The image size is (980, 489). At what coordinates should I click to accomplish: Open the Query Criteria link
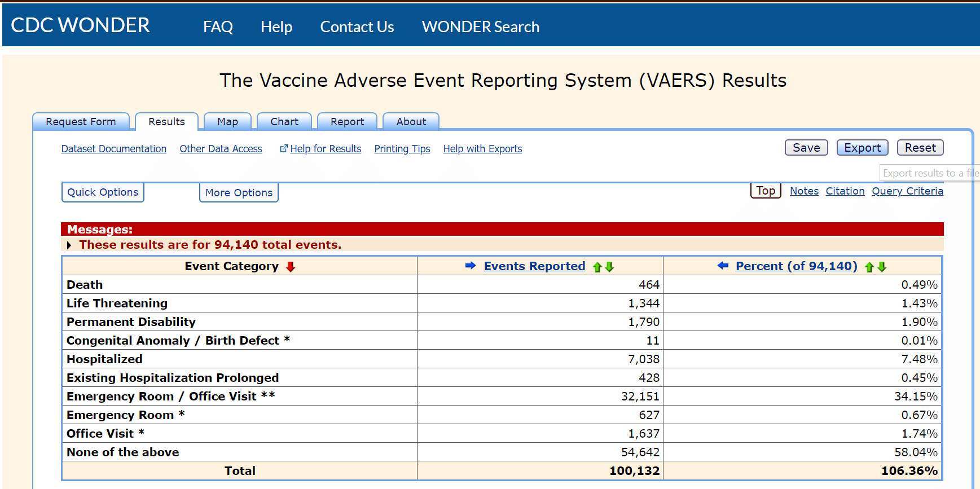tap(907, 191)
